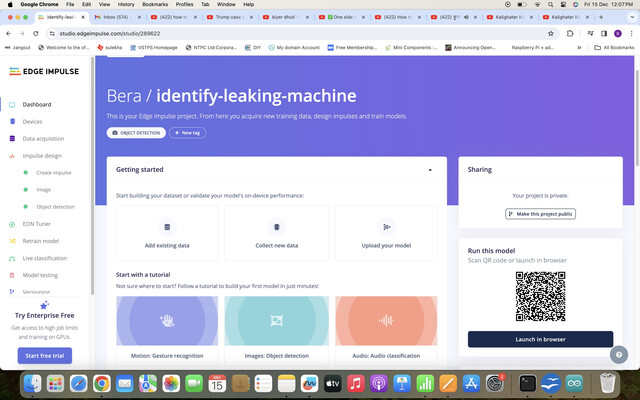The image size is (640, 400).
Task: Click Launch in browser button
Action: [x=540, y=339]
